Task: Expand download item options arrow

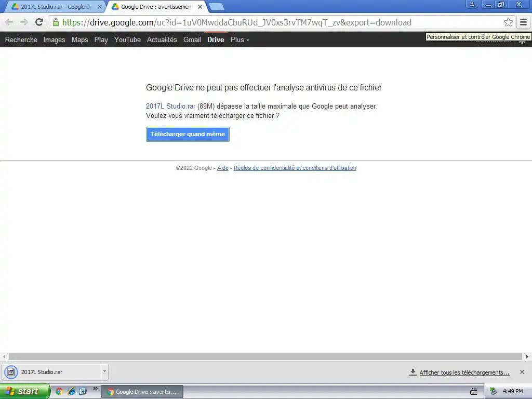Action: pos(104,372)
